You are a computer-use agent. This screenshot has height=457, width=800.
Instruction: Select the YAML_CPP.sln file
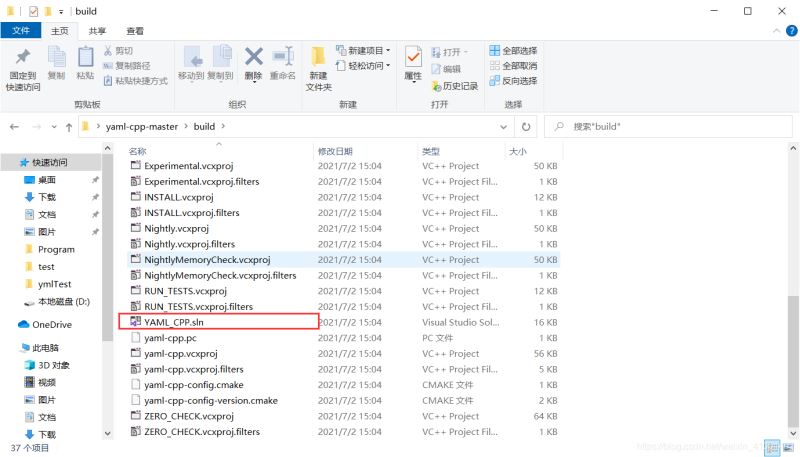click(x=175, y=322)
